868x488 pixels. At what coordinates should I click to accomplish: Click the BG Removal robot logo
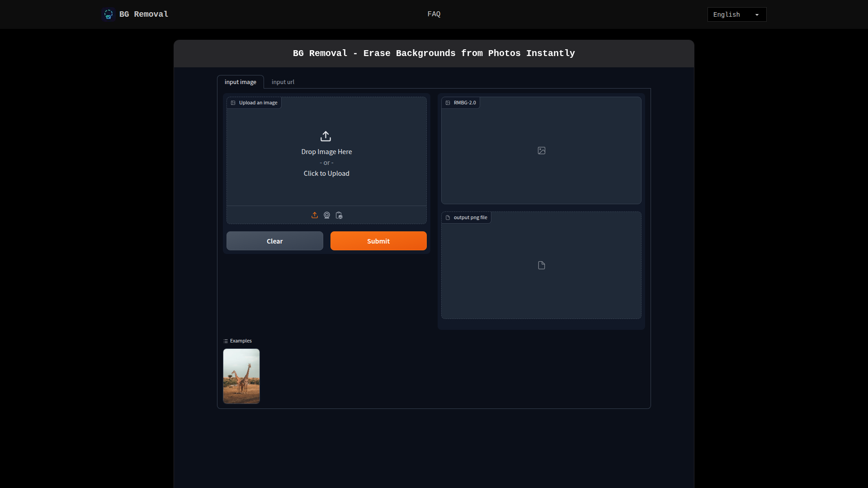click(x=108, y=14)
